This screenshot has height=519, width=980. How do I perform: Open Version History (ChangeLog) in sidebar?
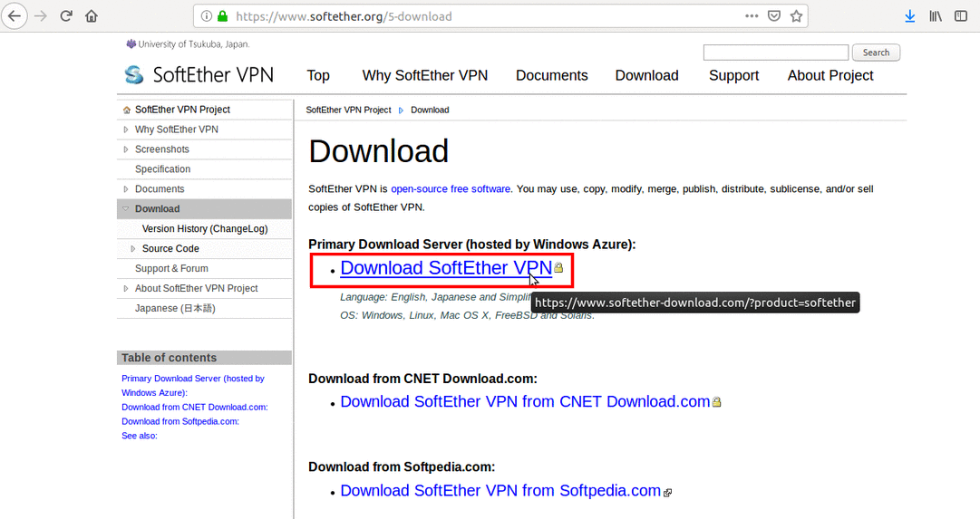click(x=205, y=228)
